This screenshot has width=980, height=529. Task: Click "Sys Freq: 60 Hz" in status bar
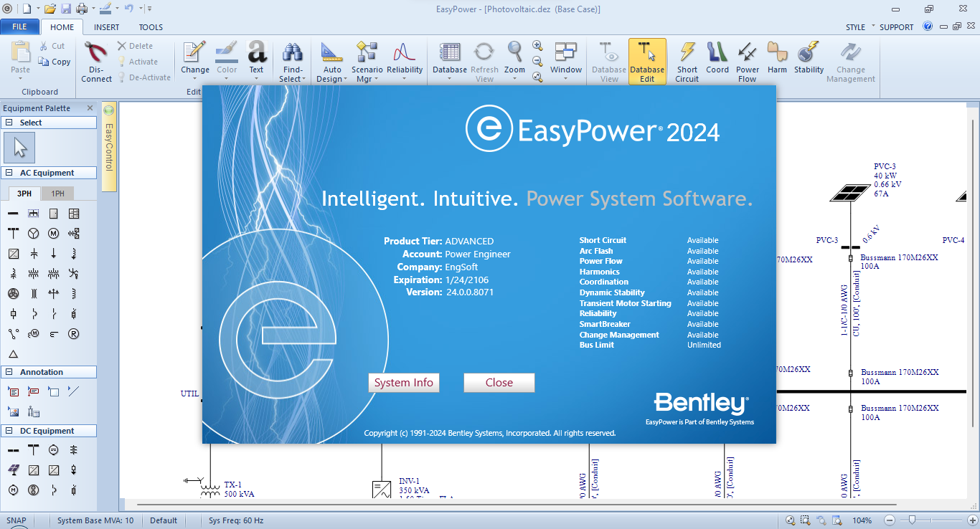[x=236, y=520]
